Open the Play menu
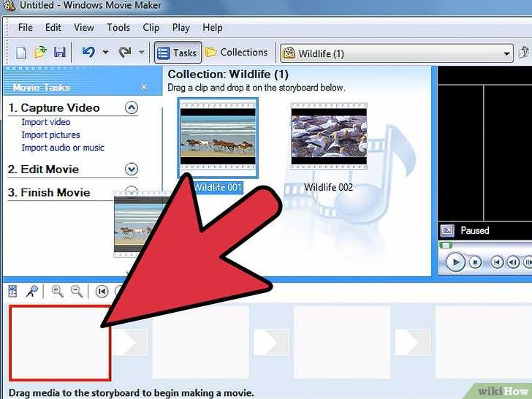Screen dimensions: 532x399 (180, 28)
